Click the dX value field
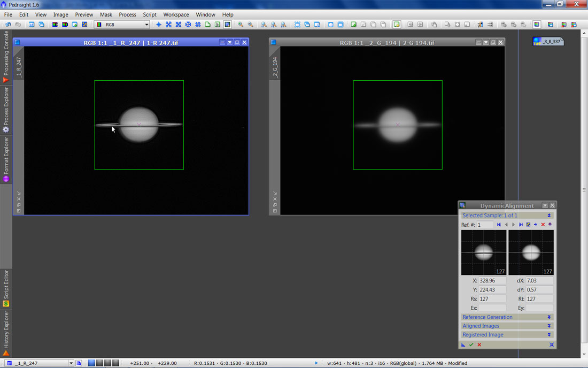Screen dimensions: 588x368 539,280
